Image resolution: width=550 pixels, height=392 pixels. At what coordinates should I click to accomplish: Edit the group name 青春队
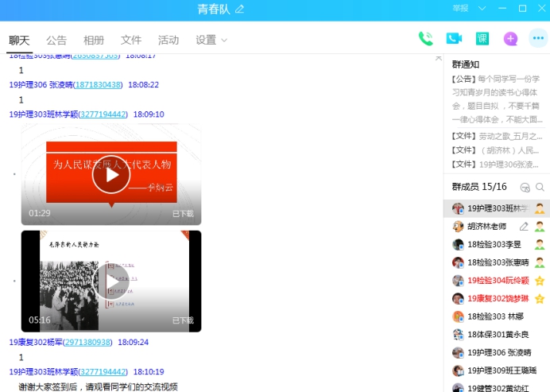tap(239, 9)
